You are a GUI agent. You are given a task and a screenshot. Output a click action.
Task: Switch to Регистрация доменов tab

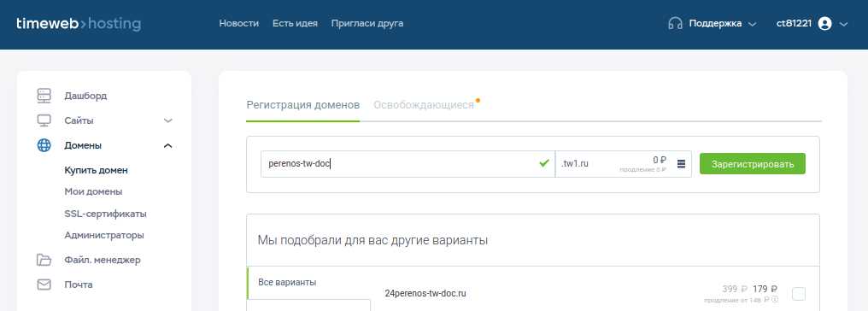click(302, 105)
